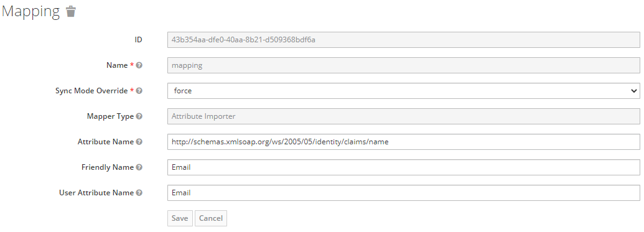644x232 pixels.
Task: Open help tooltip icon beside Name
Action: click(139, 65)
